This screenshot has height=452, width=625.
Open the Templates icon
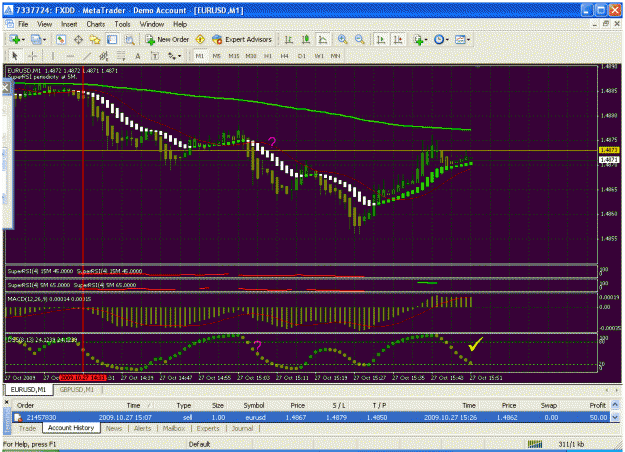[x=460, y=39]
